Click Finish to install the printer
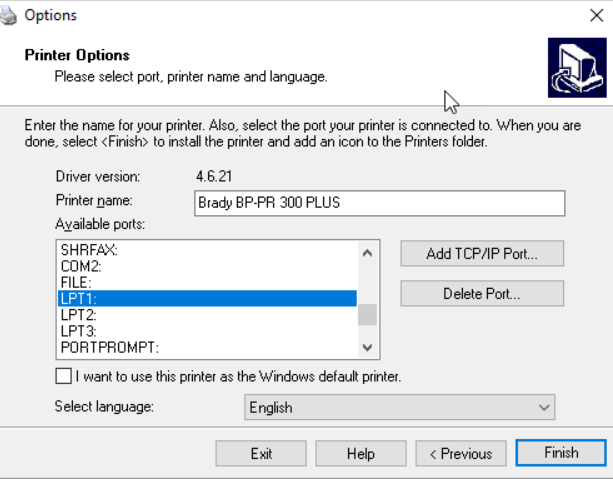This screenshot has height=479, width=613. tap(560, 452)
